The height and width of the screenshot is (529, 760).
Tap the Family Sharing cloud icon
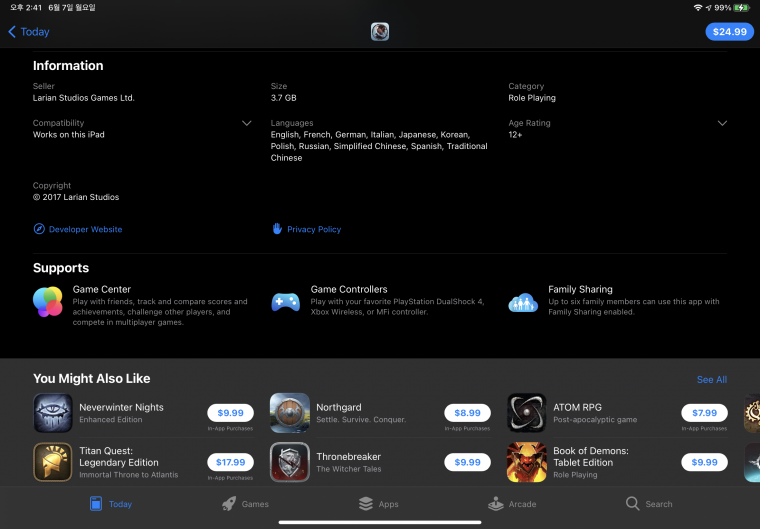pyautogui.click(x=523, y=303)
